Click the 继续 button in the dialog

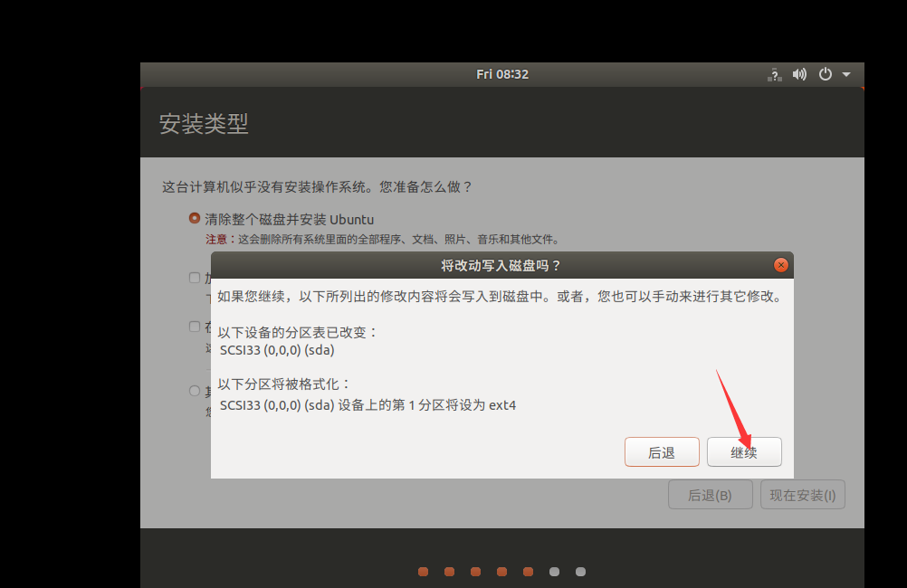click(744, 452)
